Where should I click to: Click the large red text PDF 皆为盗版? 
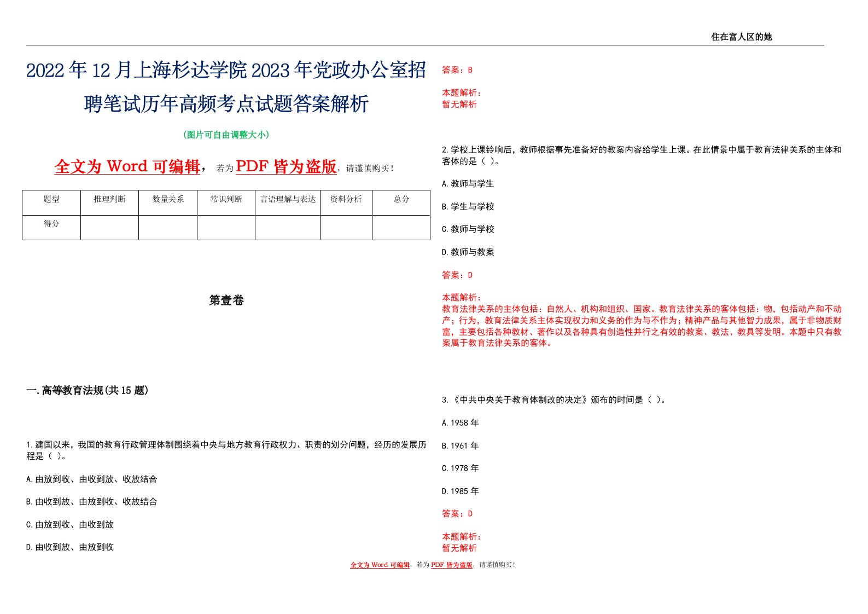286,166
